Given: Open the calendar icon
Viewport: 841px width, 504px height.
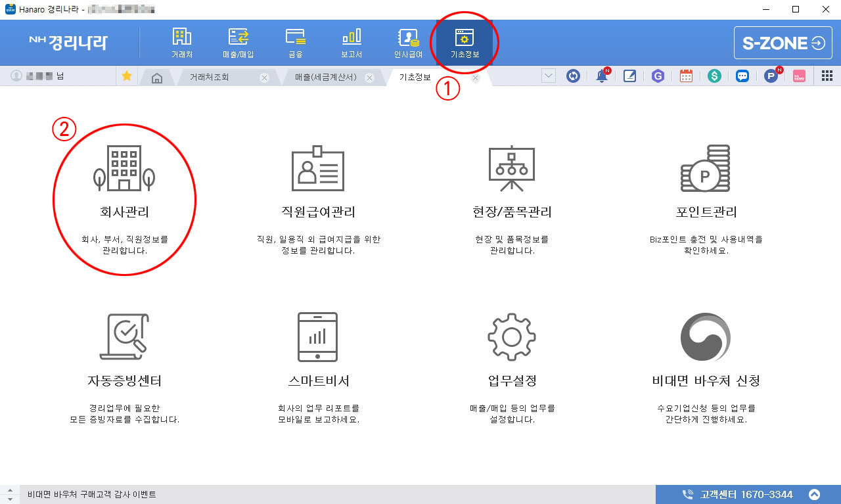Looking at the screenshot, I should click(686, 76).
